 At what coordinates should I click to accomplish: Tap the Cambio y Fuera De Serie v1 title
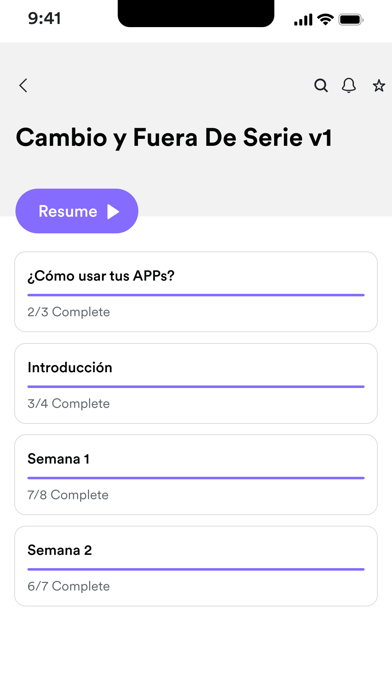coord(174,138)
